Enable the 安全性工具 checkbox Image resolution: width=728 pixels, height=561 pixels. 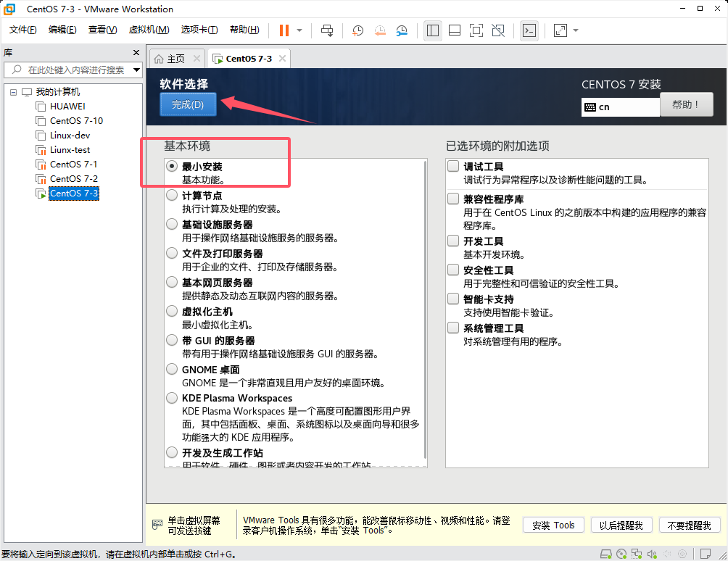(453, 270)
